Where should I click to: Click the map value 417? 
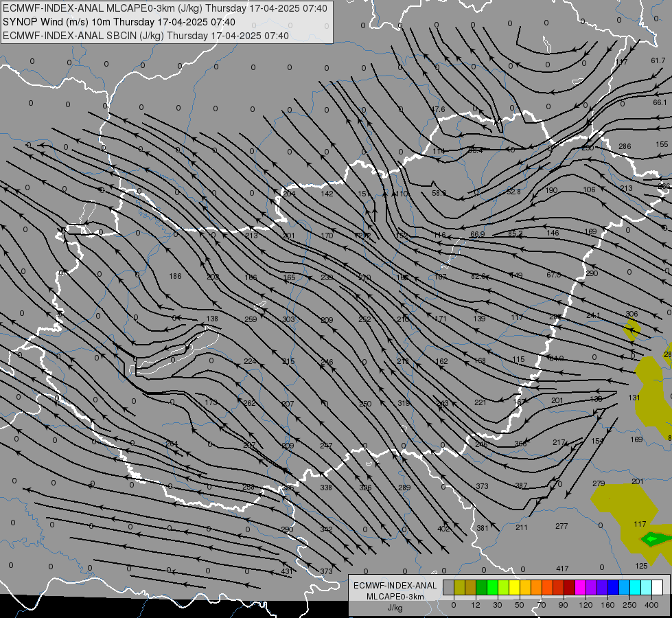click(x=562, y=569)
